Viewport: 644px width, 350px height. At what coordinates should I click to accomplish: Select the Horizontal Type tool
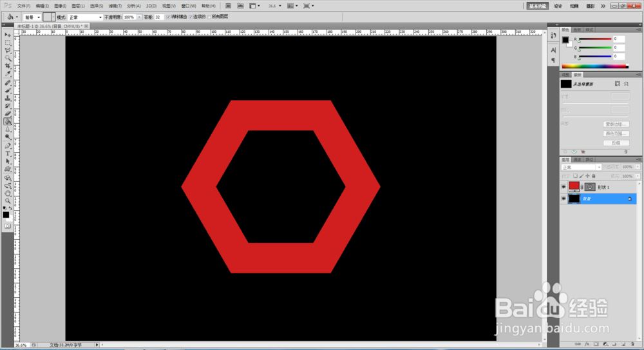tap(8, 154)
